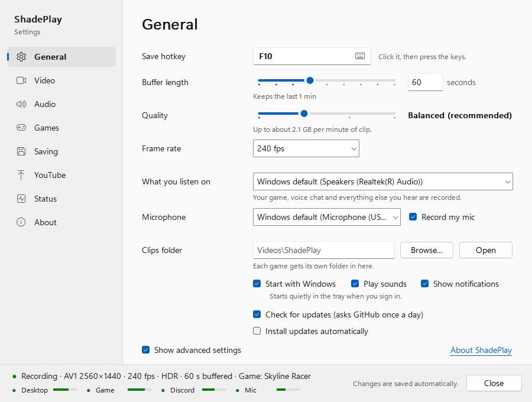Click 'Keeps the last 1 min' hint
532x402 pixels.
click(284, 96)
